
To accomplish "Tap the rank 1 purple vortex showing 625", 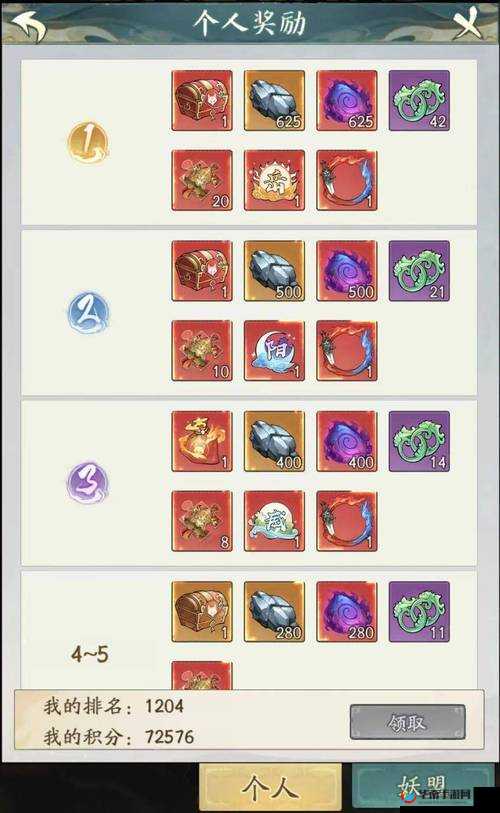I will click(346, 101).
